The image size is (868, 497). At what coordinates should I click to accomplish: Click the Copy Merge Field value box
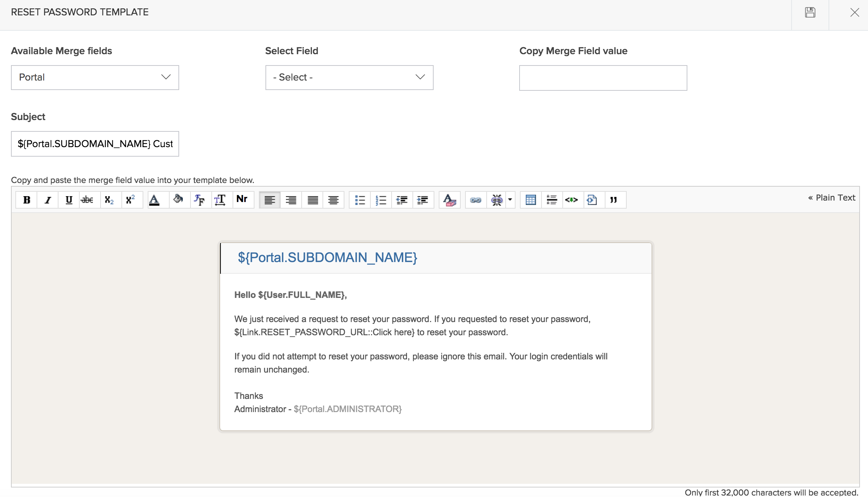pyautogui.click(x=603, y=78)
